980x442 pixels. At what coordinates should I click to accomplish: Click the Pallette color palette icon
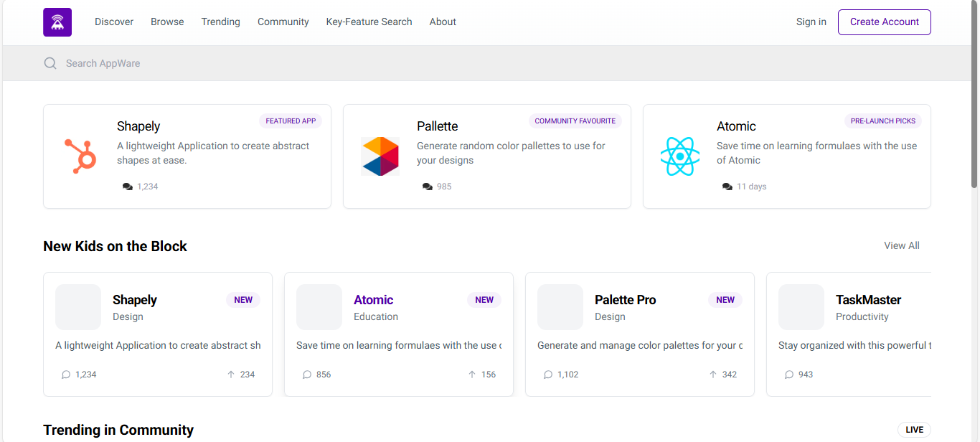coord(380,156)
